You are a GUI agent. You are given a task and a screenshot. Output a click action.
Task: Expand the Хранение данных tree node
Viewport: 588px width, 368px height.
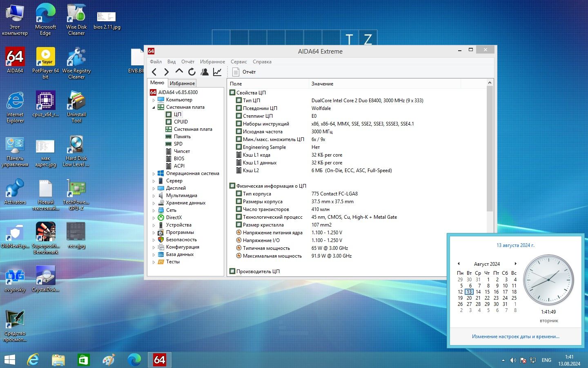coord(154,203)
